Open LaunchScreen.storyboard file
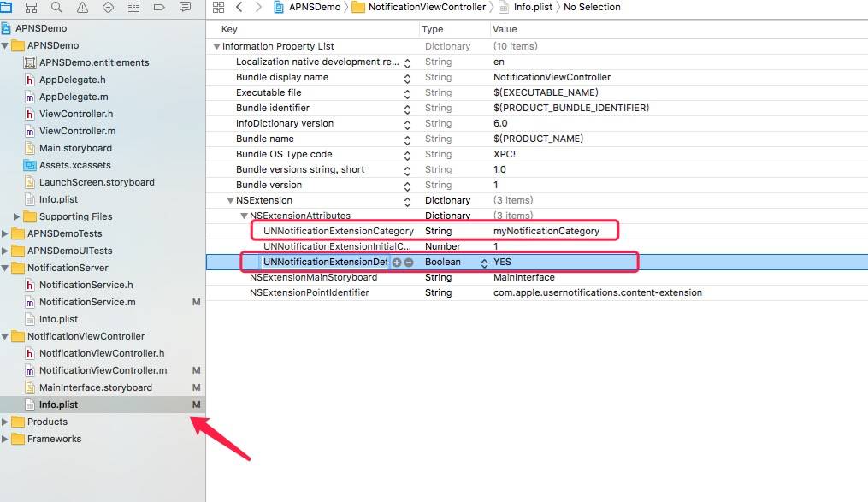This screenshot has width=868, height=502. [x=97, y=183]
